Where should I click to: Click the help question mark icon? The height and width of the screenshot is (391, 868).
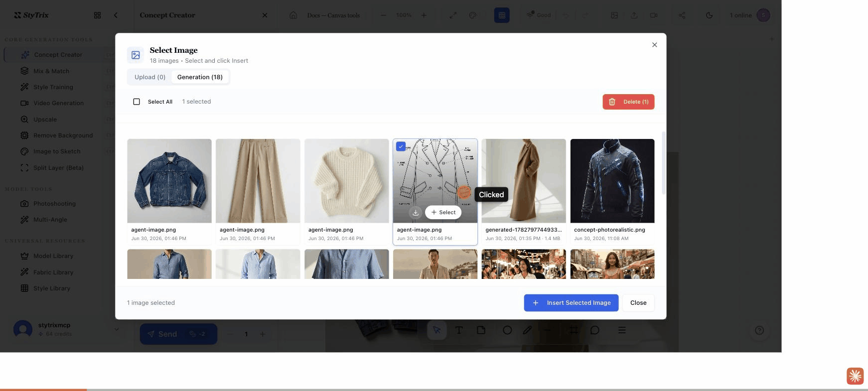[759, 330]
